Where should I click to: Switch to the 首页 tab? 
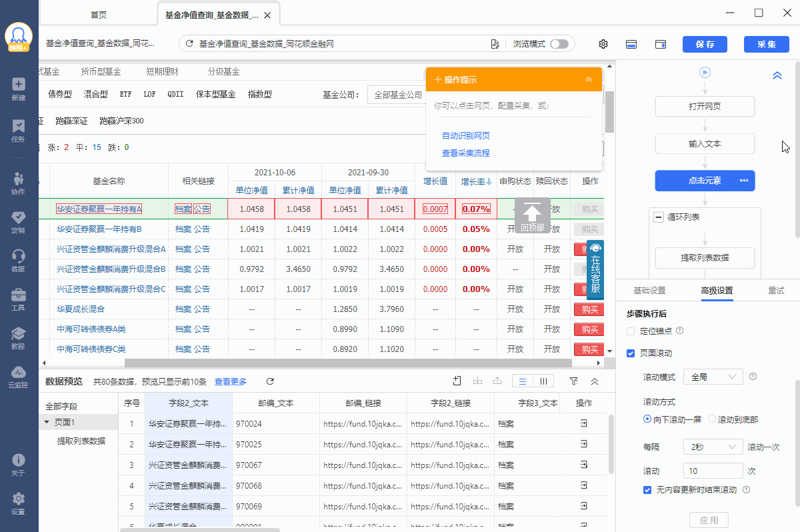click(98, 15)
